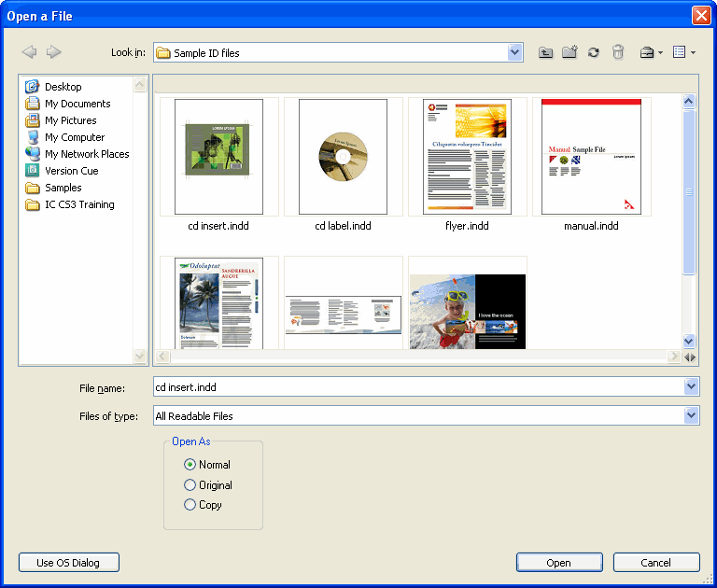
Task: Click file list scroll down arrow
Action: 689,341
